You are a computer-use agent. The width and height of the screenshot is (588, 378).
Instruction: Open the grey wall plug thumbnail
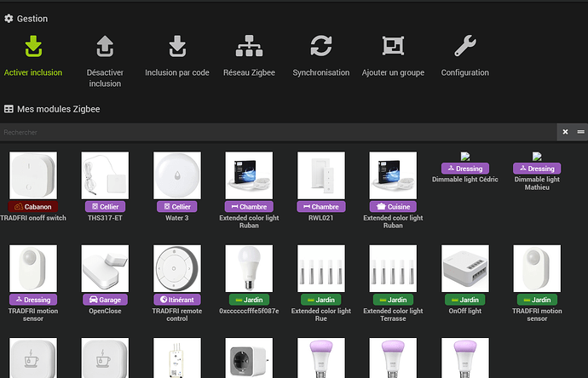(x=249, y=358)
